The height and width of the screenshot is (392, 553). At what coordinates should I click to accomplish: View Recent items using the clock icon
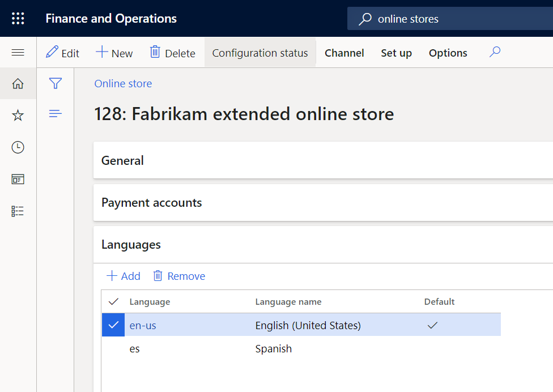point(18,147)
